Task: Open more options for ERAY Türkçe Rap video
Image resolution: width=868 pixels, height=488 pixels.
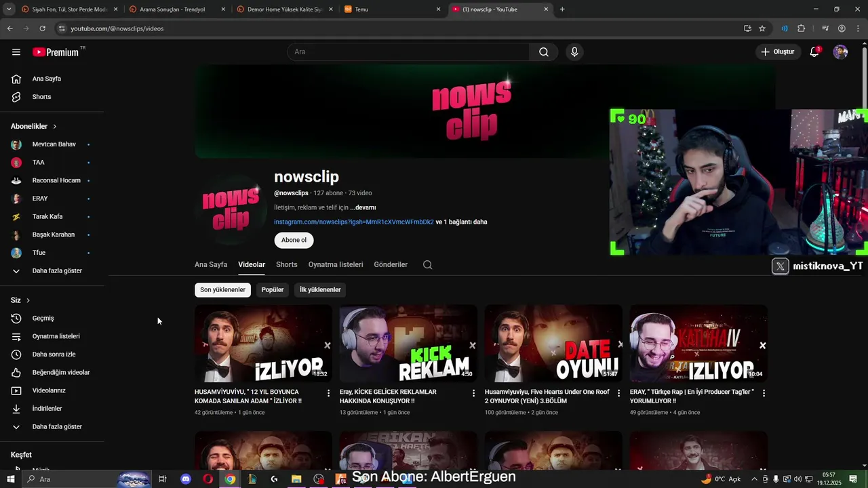Action: pos(764,393)
